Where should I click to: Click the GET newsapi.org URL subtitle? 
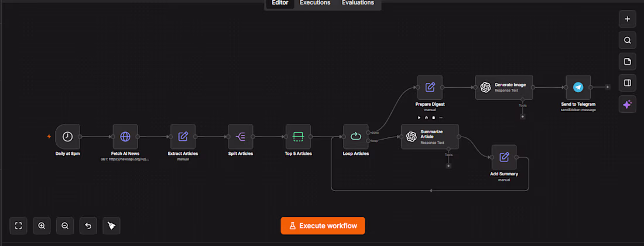coord(125,159)
